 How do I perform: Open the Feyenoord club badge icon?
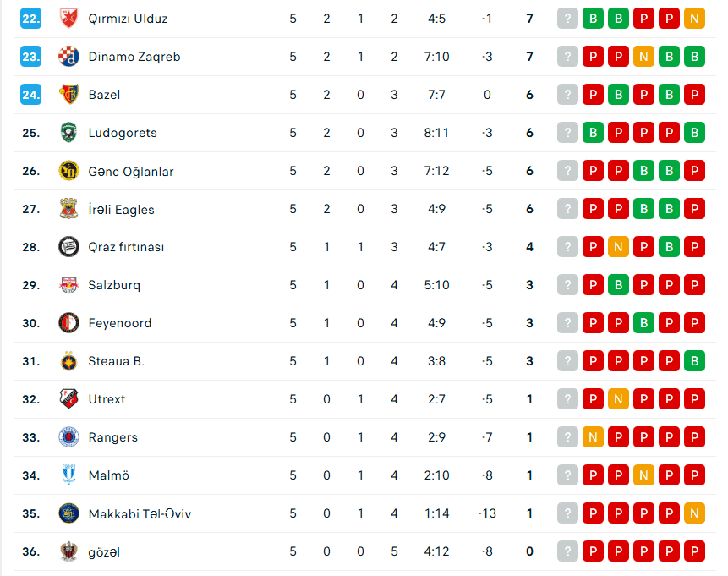[x=68, y=323]
